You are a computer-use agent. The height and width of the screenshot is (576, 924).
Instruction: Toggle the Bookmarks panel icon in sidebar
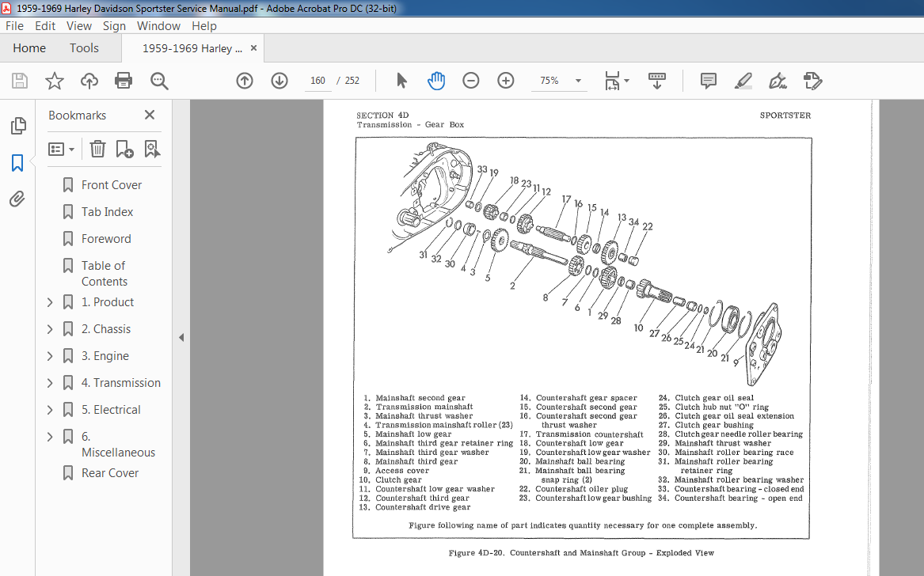17,162
